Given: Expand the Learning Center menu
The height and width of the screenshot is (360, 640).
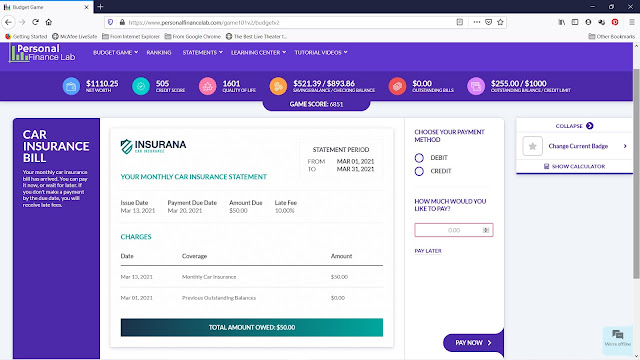Looking at the screenshot, I should tap(258, 53).
